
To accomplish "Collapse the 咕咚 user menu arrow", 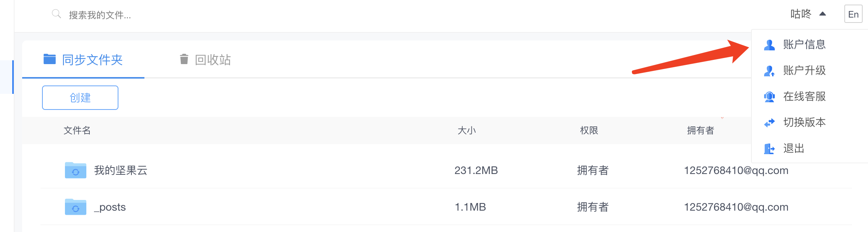I will point(823,14).
